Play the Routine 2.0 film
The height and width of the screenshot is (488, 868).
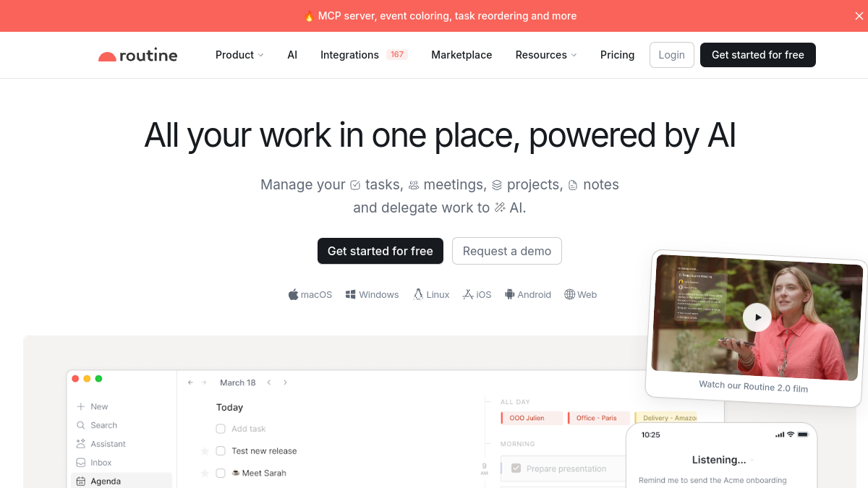(757, 317)
